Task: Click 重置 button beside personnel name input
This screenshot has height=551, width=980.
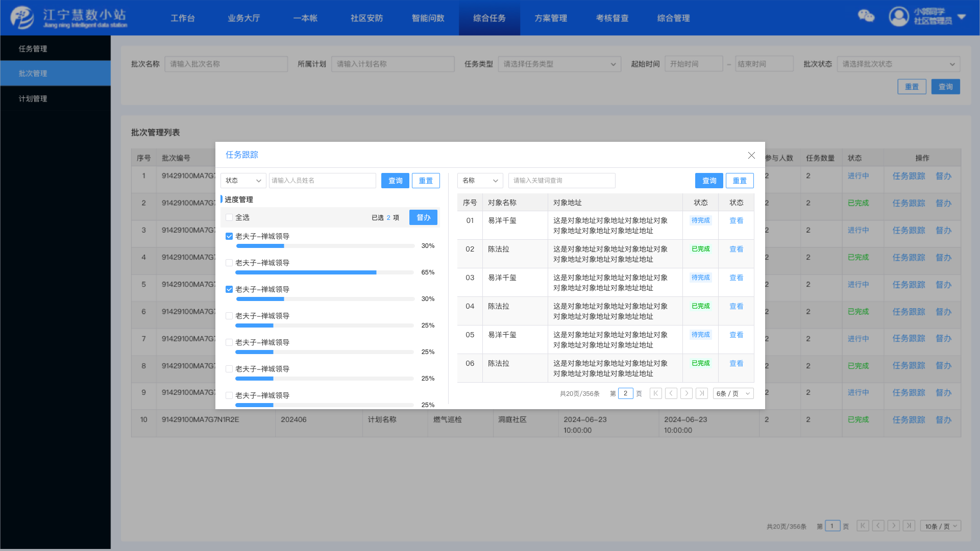Action: tap(426, 181)
